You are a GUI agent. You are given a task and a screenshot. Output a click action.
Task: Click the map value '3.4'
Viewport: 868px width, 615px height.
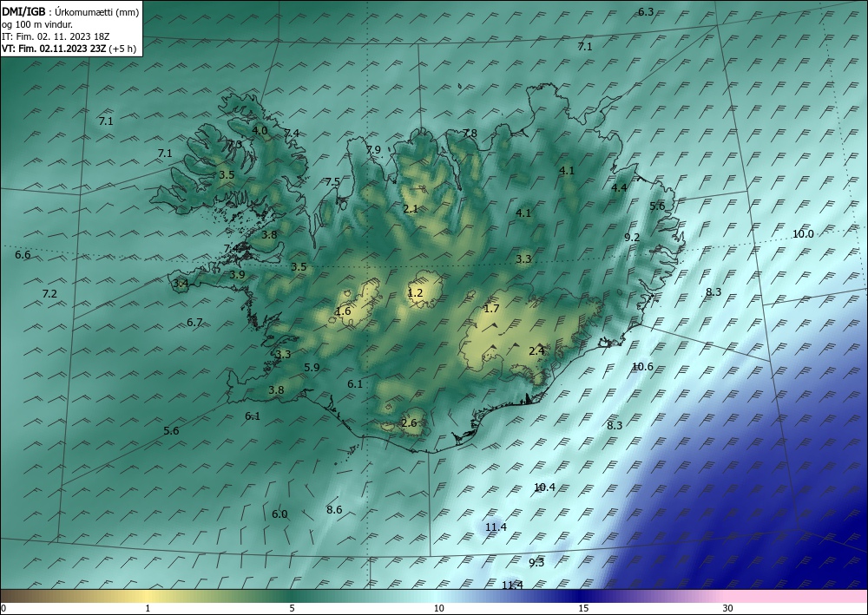(x=181, y=284)
